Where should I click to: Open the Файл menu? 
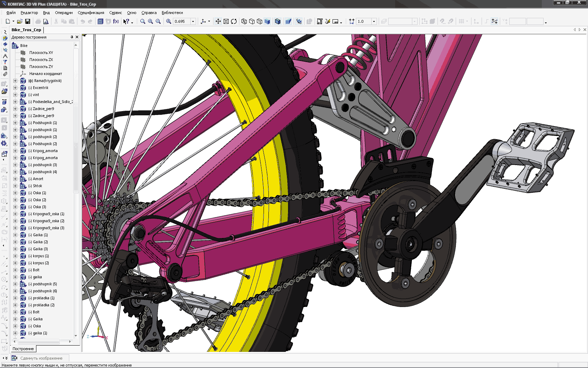(11, 13)
